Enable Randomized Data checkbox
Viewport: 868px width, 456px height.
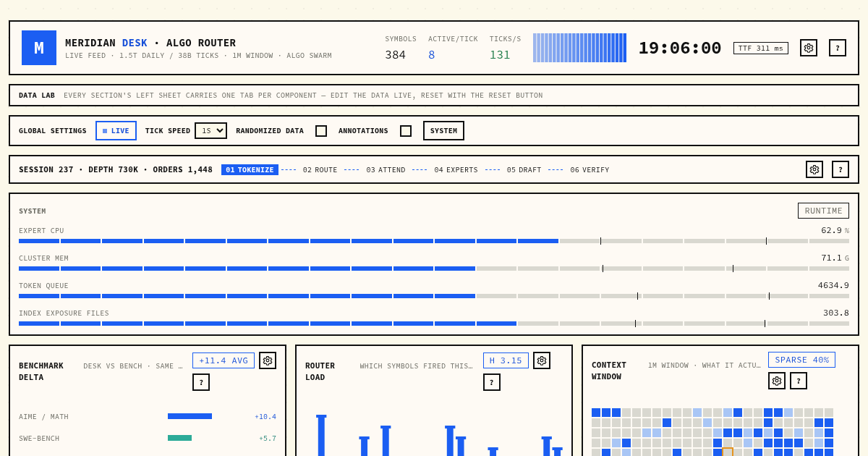click(321, 131)
